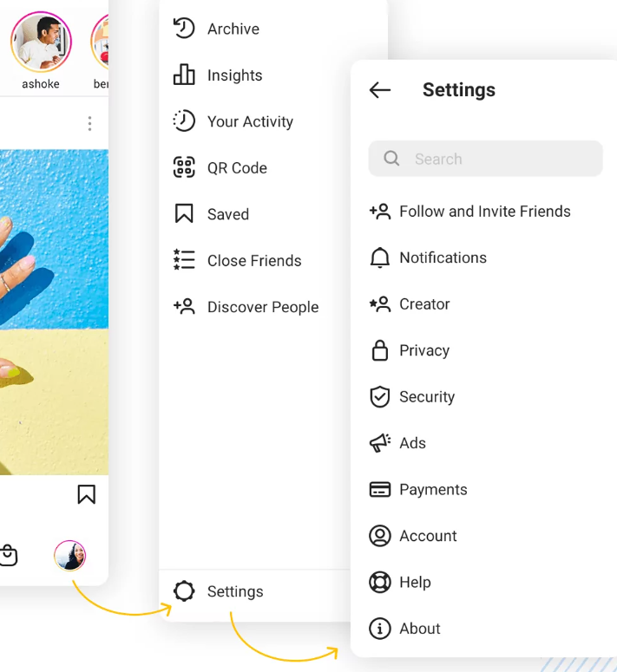Go back using the Settings arrow
This screenshot has height=672, width=617.
click(380, 90)
